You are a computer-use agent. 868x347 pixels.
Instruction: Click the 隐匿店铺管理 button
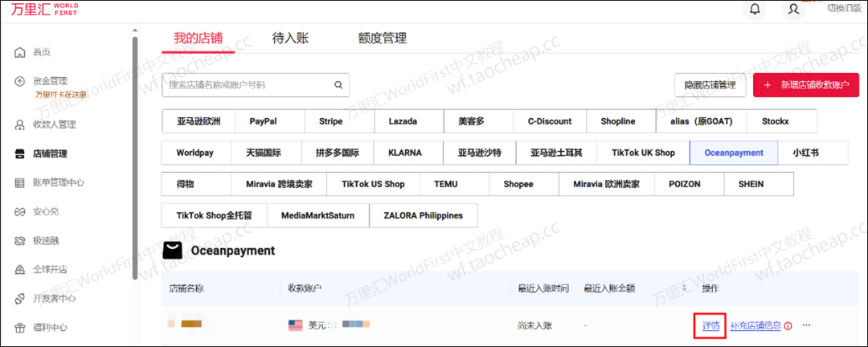tap(710, 85)
